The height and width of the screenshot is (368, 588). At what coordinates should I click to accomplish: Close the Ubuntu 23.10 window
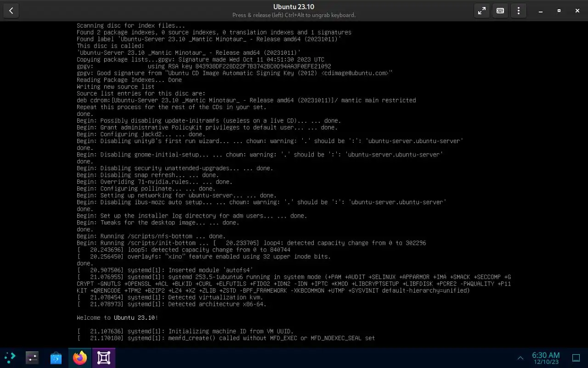pos(577,11)
